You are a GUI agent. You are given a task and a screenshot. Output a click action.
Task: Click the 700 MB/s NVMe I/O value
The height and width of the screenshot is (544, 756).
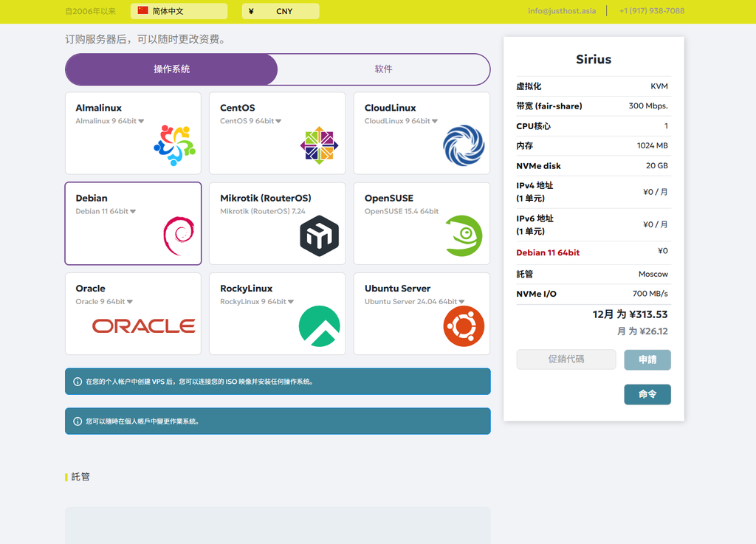(650, 294)
